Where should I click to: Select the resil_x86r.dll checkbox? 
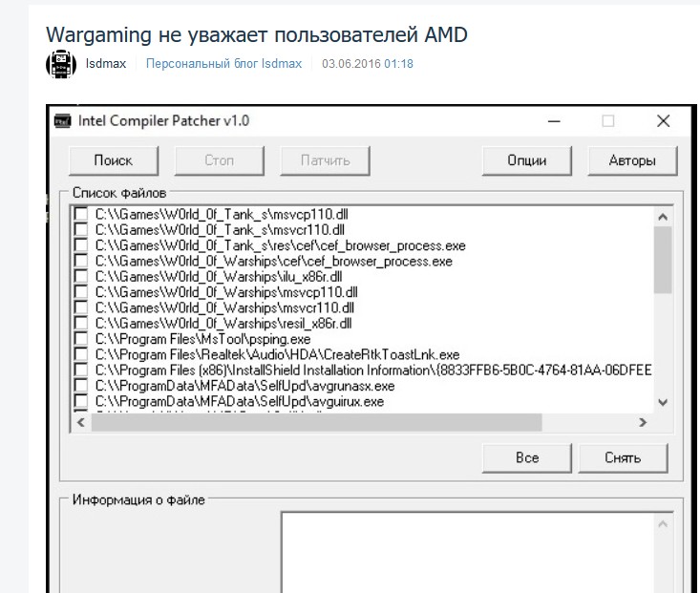(x=81, y=324)
